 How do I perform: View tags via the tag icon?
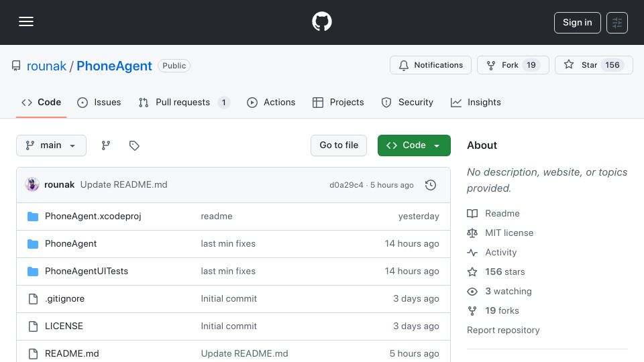pyautogui.click(x=134, y=145)
